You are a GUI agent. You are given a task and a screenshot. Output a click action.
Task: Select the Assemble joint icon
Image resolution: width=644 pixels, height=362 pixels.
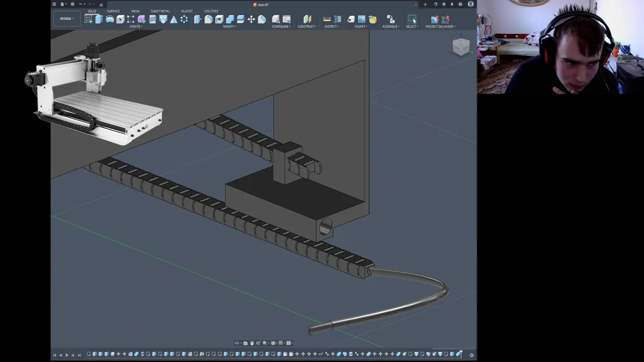(390, 19)
